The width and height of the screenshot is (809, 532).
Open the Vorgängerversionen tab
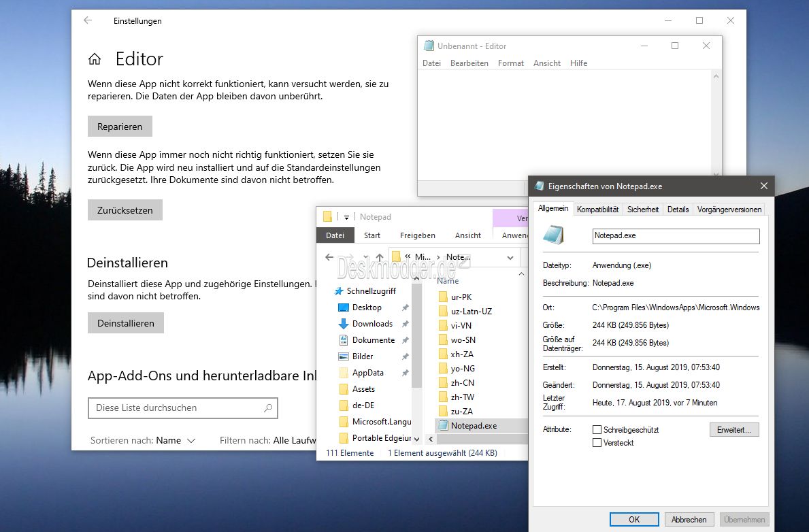tap(729, 210)
